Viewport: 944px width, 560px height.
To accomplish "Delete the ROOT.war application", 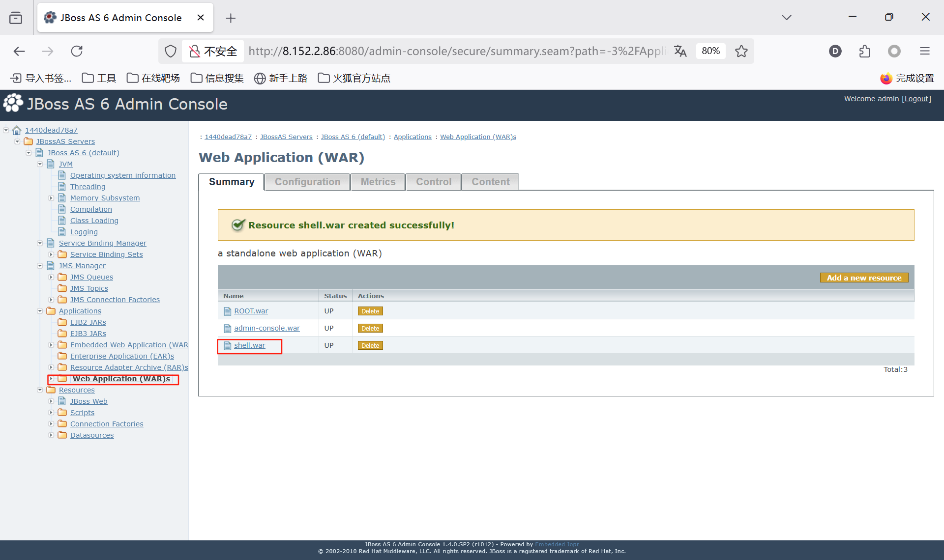I will (x=370, y=311).
